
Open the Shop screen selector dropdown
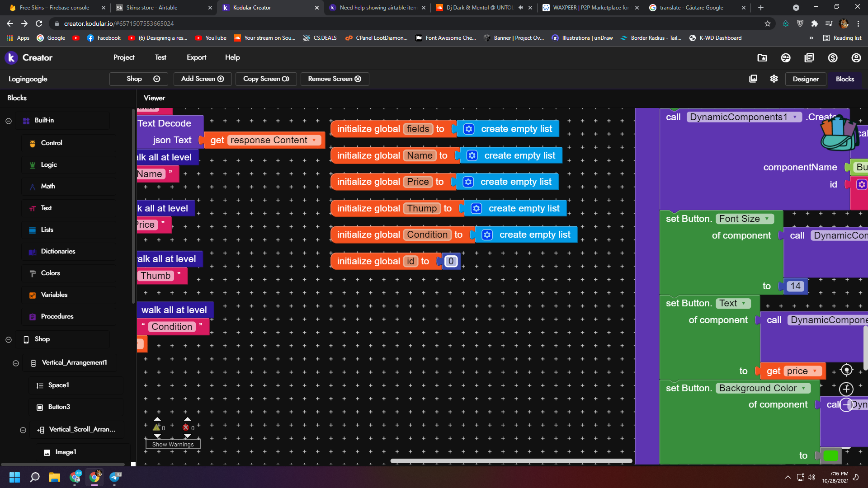click(139, 79)
